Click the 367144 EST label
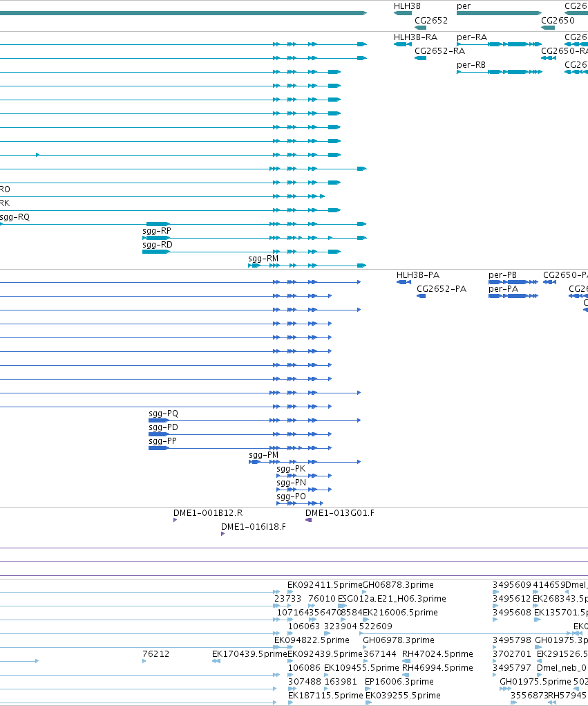588x706 pixels. 380,654
